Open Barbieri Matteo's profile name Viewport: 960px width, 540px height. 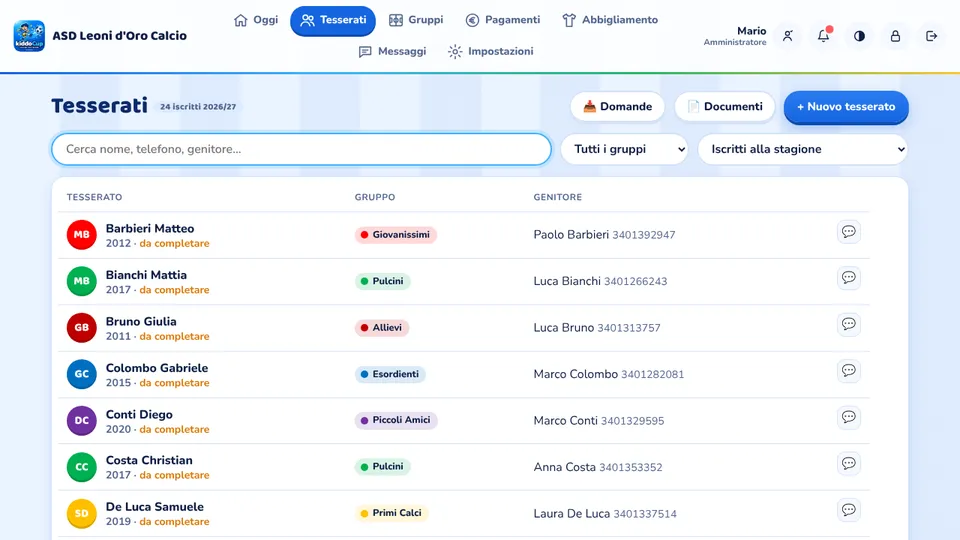click(x=150, y=228)
